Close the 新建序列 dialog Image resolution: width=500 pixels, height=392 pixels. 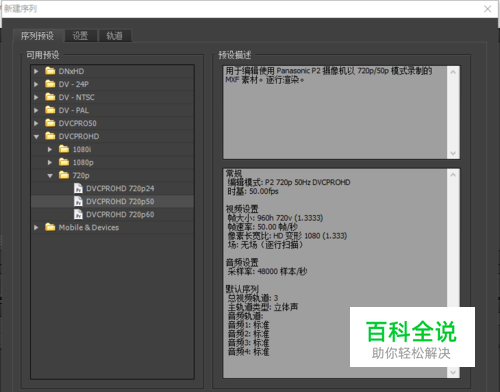point(487,9)
